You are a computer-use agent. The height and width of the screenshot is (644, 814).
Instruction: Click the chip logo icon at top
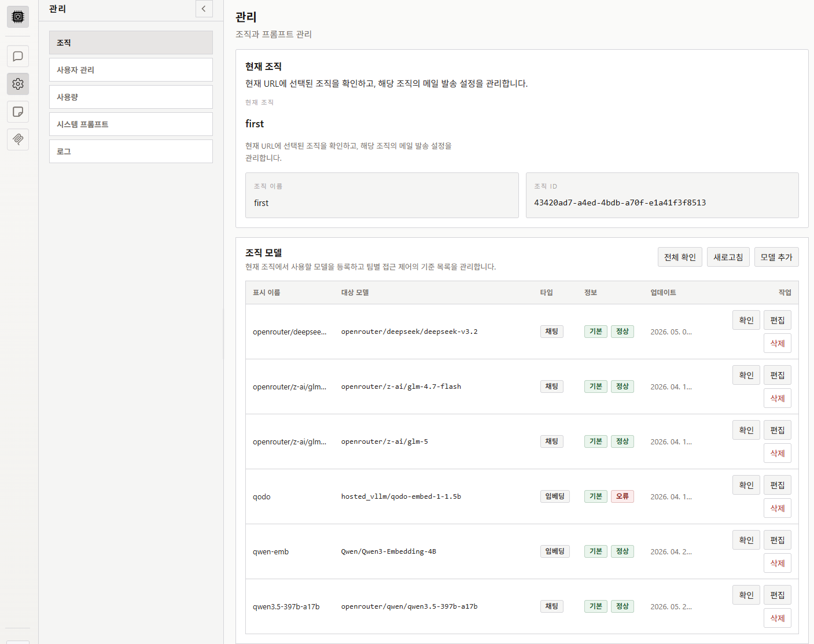pos(18,17)
